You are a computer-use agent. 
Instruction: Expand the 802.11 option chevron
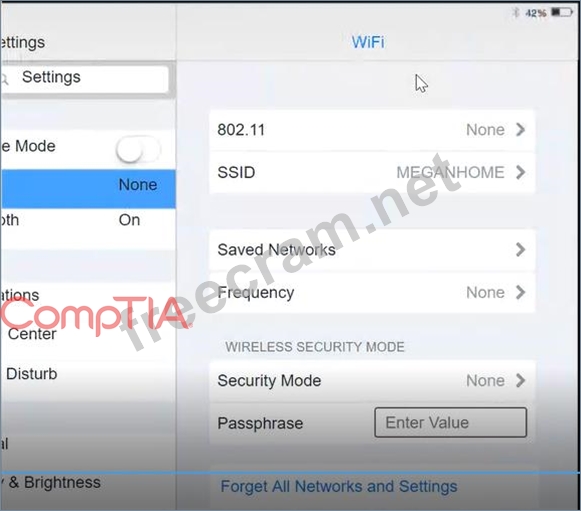pyautogui.click(x=521, y=130)
